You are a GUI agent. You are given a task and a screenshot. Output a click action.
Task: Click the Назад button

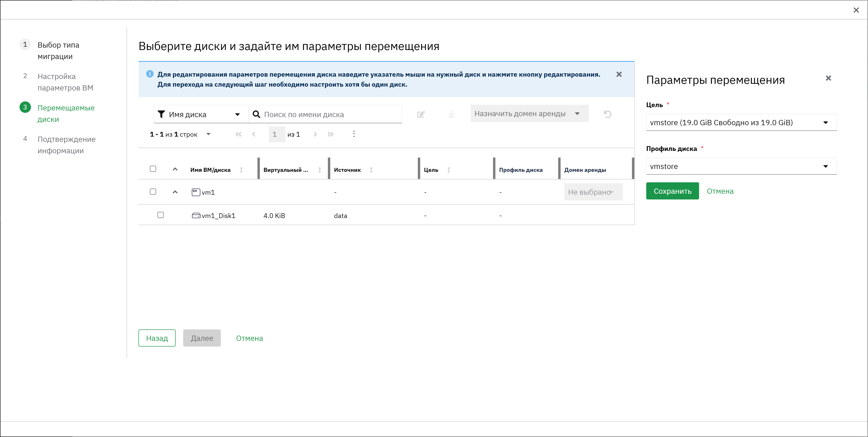pyautogui.click(x=157, y=338)
